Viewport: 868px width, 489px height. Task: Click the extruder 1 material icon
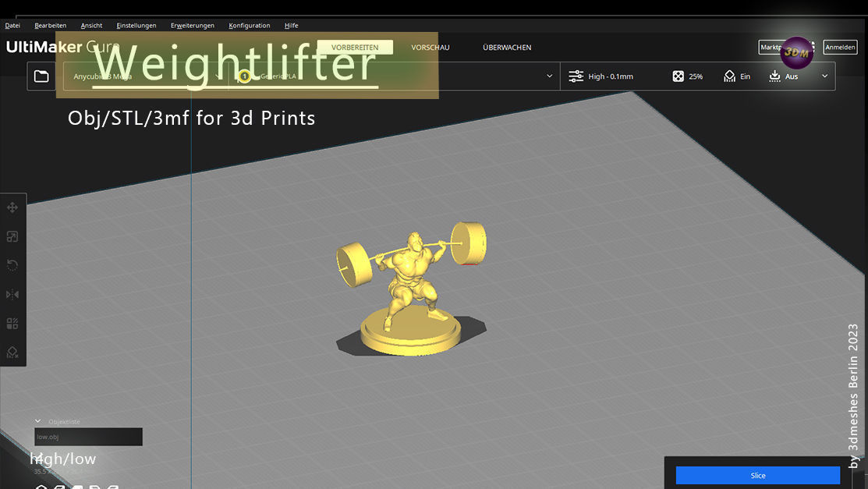click(x=244, y=76)
